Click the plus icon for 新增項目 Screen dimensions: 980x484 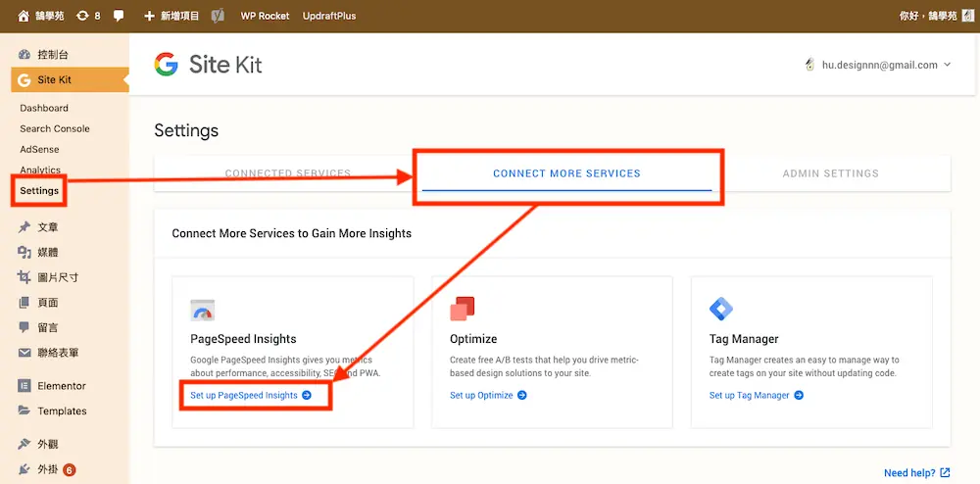[149, 17]
